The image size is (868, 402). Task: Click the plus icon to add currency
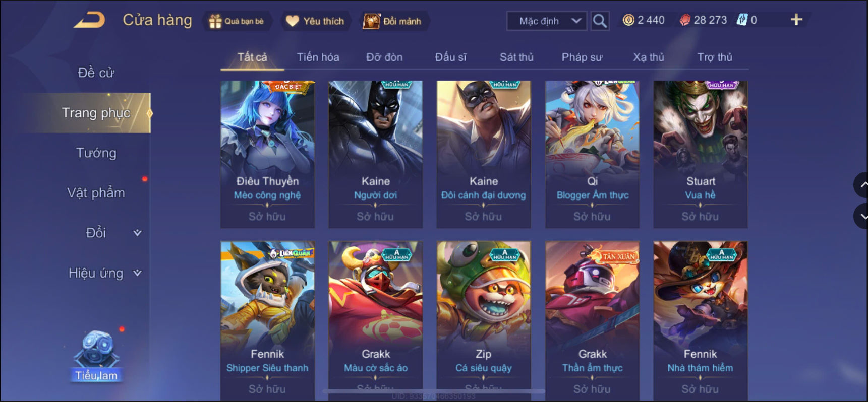coord(796,20)
